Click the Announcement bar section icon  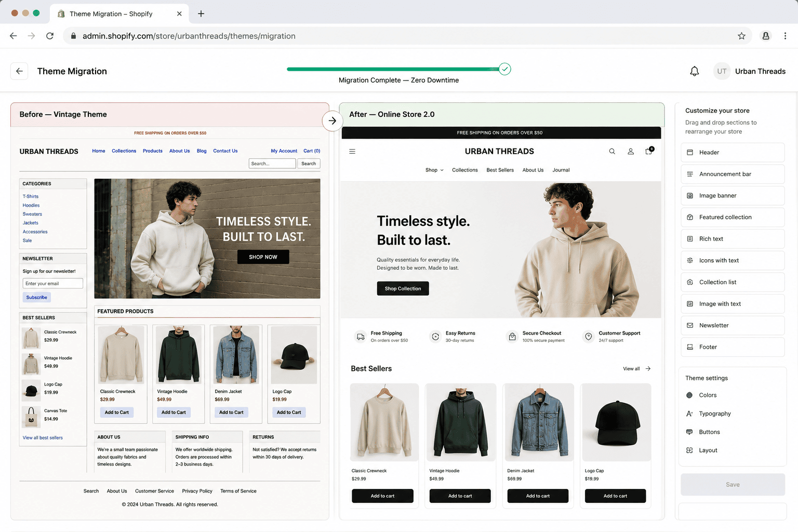[x=690, y=174]
